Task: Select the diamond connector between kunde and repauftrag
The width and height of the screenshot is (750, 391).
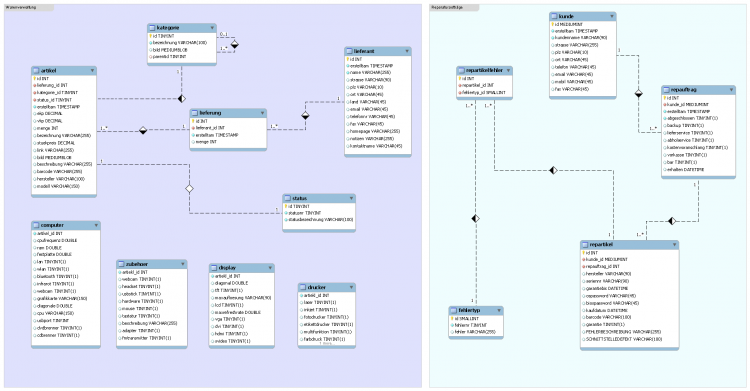Action: [x=639, y=94]
